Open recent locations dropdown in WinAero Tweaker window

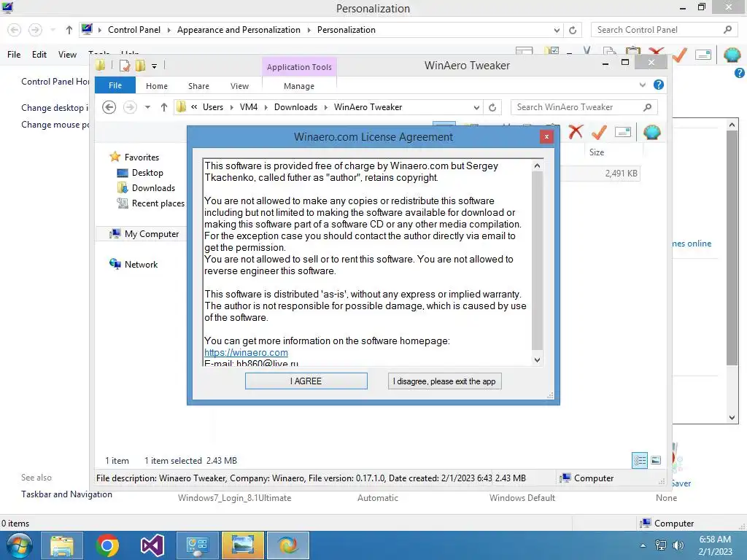click(x=147, y=107)
